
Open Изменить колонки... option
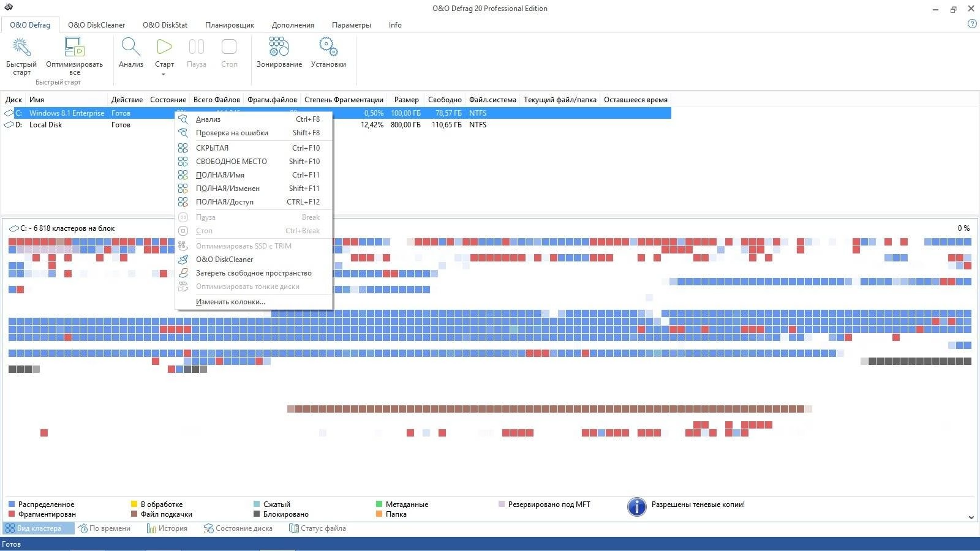[254, 302]
